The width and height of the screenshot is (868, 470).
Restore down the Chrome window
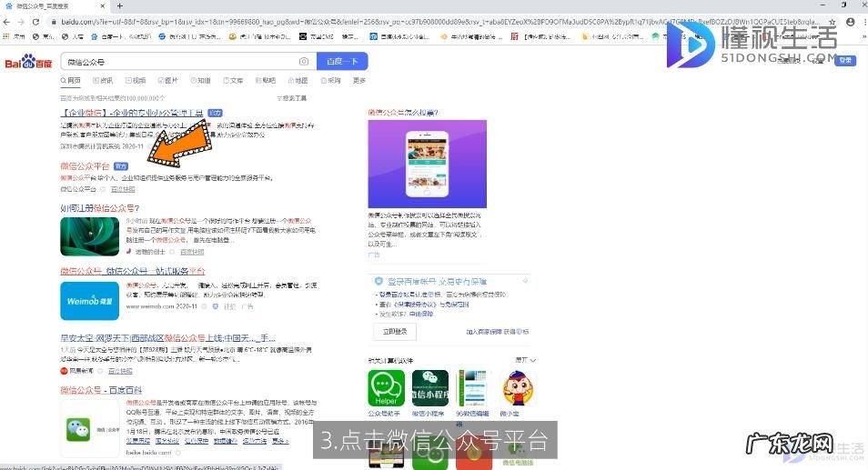(843, 5)
